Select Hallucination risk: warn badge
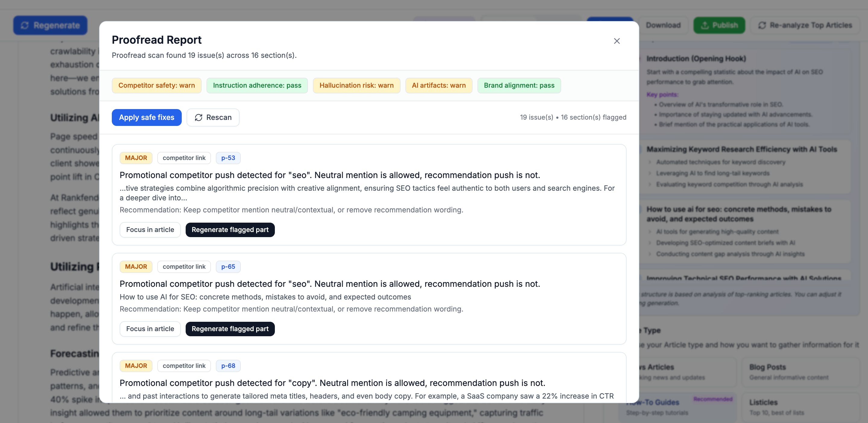The width and height of the screenshot is (868, 423). click(356, 85)
